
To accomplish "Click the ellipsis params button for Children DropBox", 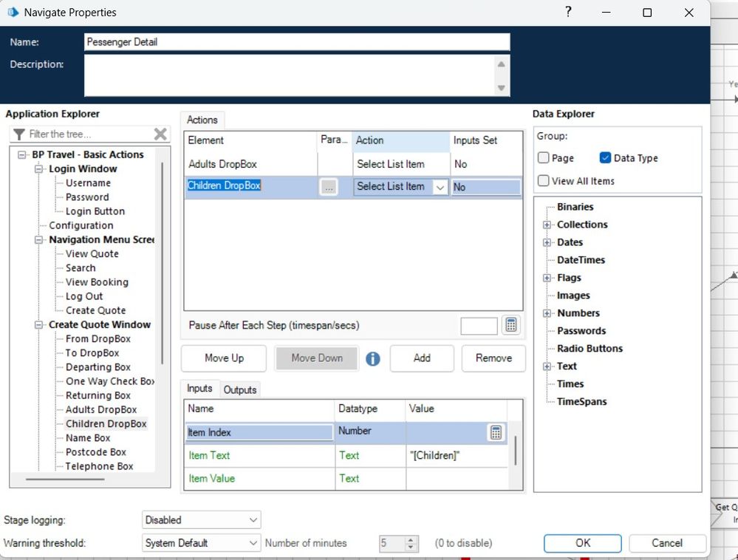I will click(329, 188).
